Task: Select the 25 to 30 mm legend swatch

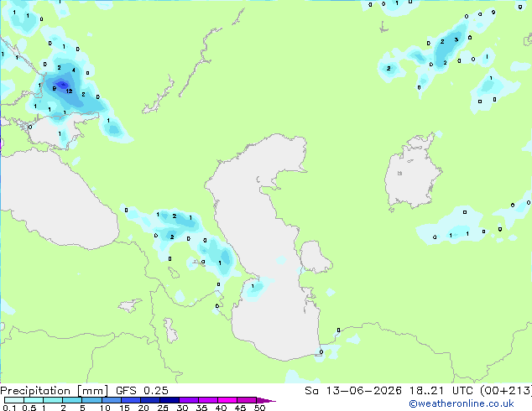Action: pyautogui.click(x=170, y=400)
